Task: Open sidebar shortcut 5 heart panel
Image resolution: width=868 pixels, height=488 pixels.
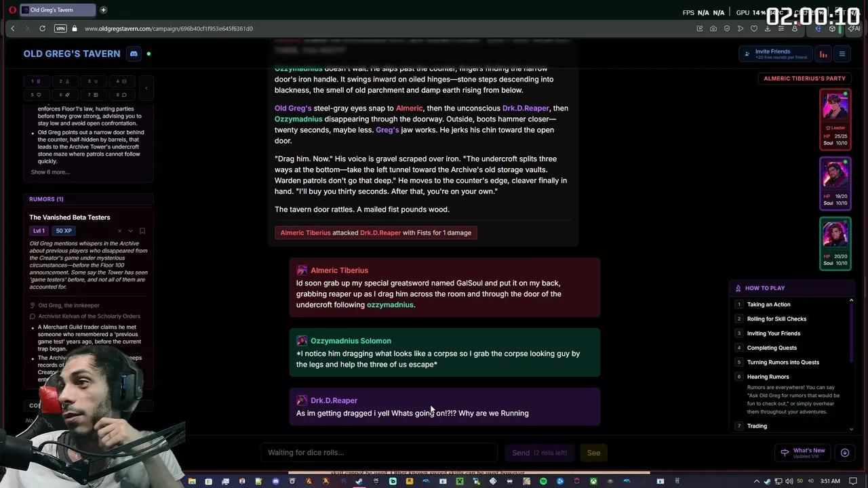Action: pos(36,95)
